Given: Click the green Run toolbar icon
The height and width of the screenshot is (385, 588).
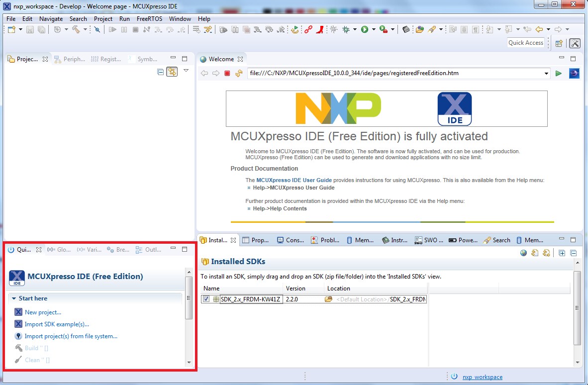Looking at the screenshot, I should (x=365, y=30).
